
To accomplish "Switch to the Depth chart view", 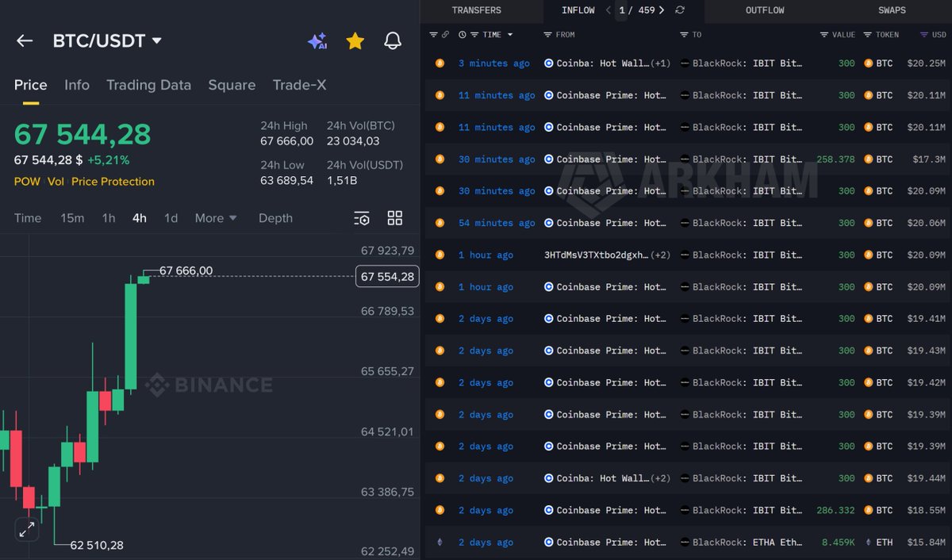I will [x=275, y=218].
